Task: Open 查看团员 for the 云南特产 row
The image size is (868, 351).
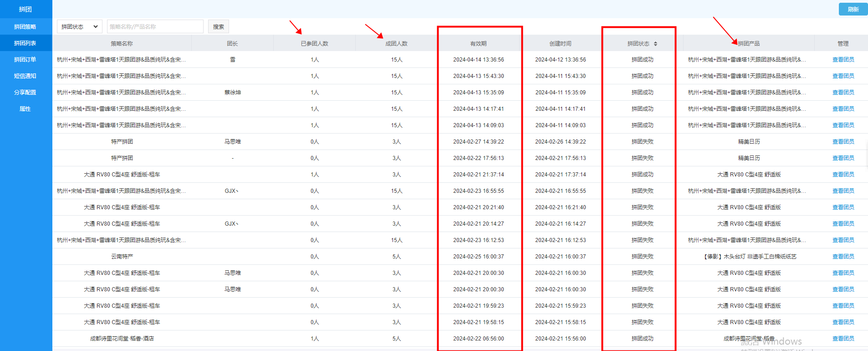Action: (x=843, y=257)
